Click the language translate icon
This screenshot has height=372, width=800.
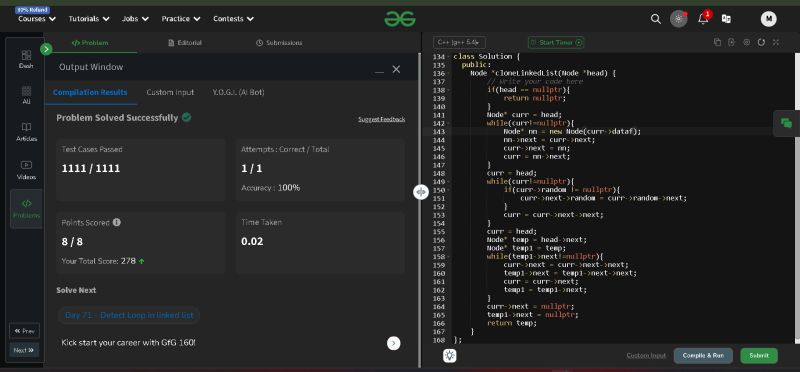[726, 19]
